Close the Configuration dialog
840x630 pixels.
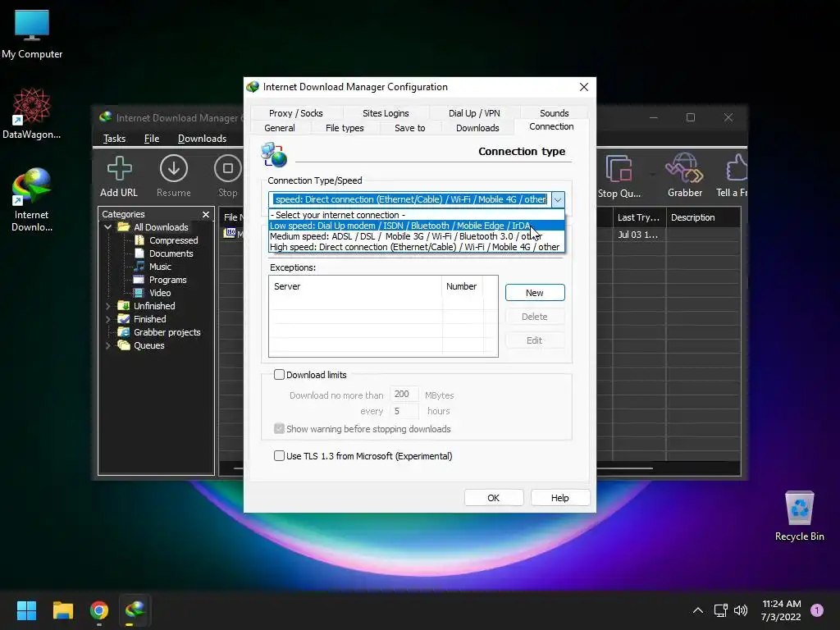[x=583, y=87]
